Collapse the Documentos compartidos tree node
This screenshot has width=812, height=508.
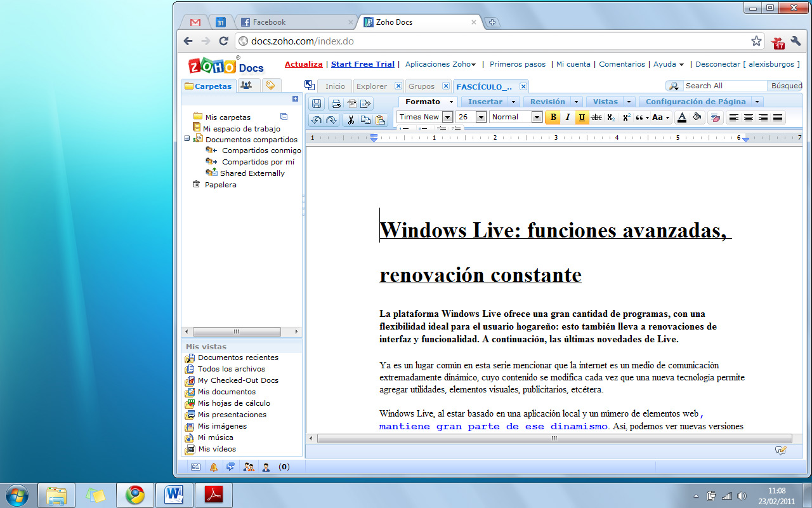[x=187, y=139]
